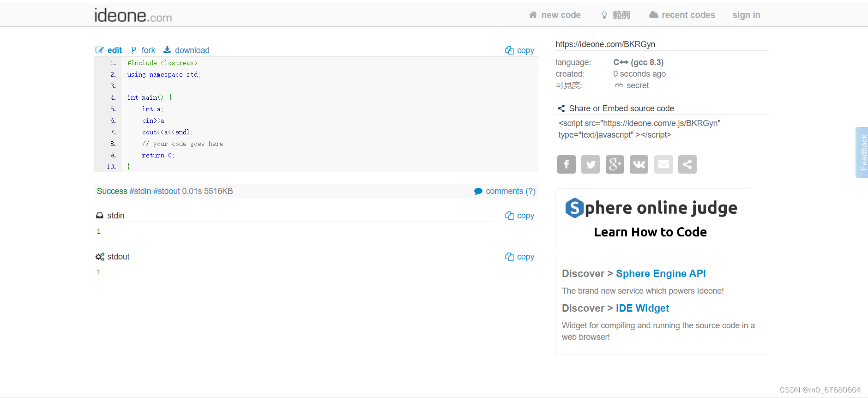Click the copy icon above the source code
This screenshot has width=868, height=398.
click(509, 50)
